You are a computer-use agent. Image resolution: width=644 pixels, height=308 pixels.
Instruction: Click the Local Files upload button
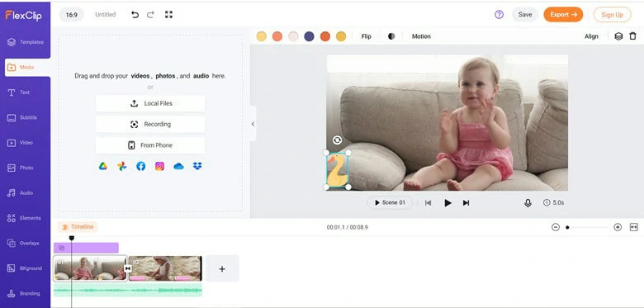pyautogui.click(x=150, y=103)
